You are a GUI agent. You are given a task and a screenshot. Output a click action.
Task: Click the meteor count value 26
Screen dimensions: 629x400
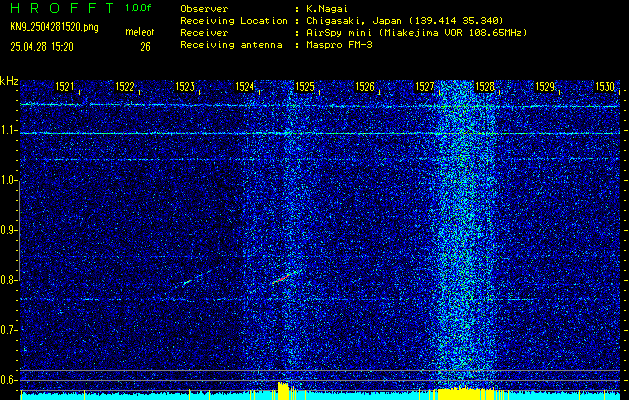pos(145,47)
